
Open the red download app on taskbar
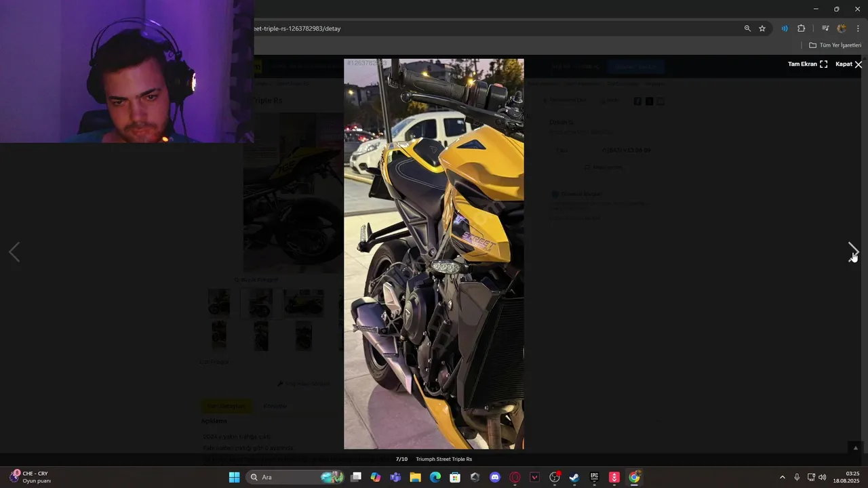pos(614,477)
